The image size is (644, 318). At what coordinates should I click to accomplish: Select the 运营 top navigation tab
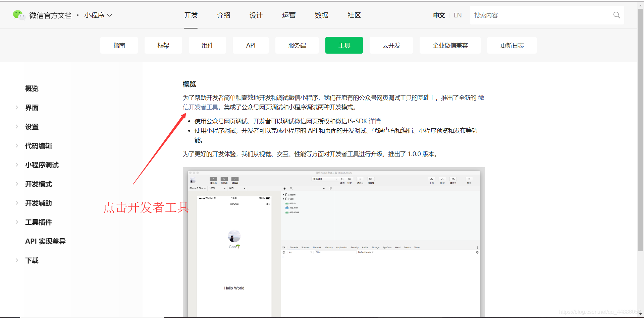tap(289, 15)
